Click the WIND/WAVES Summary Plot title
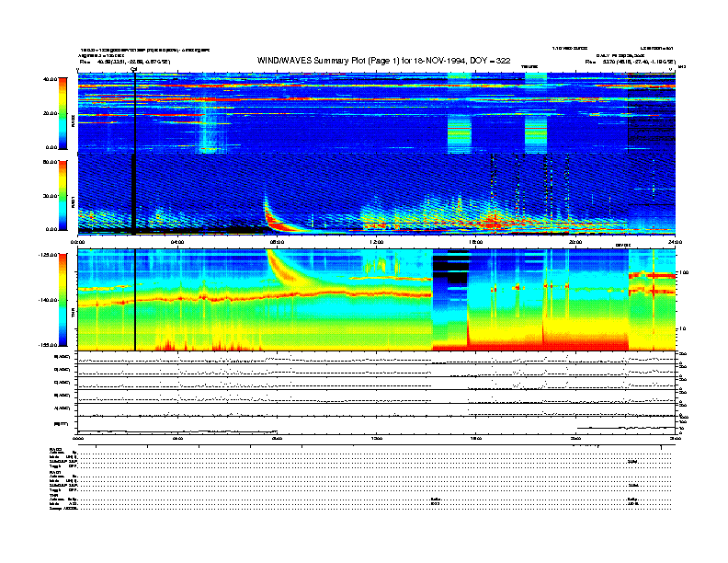This screenshot has height=563, width=728. point(383,61)
